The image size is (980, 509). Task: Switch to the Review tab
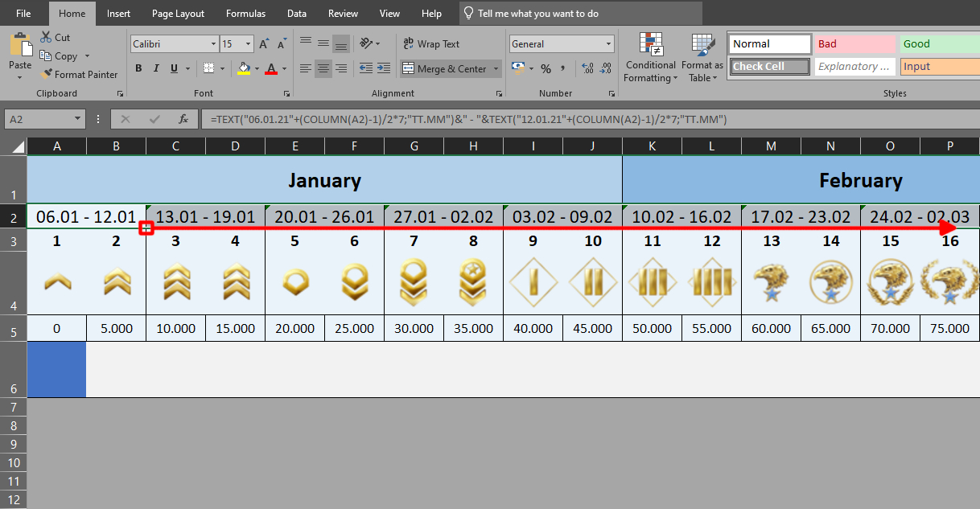click(x=344, y=14)
